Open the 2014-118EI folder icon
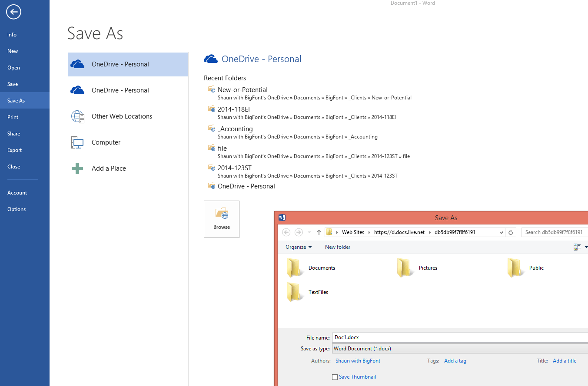Screen dimensions: 588x386 click(x=212, y=109)
